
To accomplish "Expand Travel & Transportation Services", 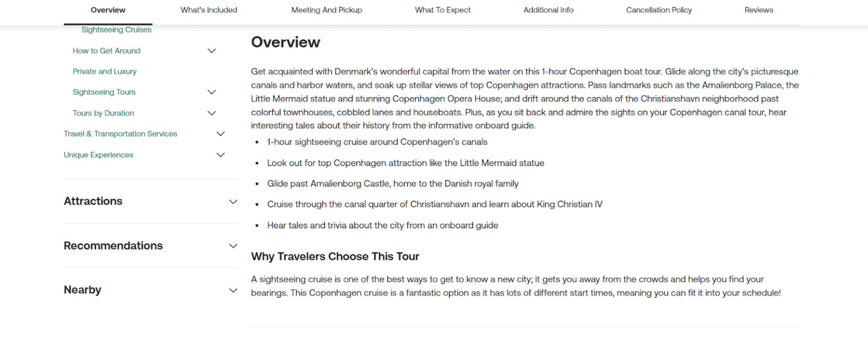I will (x=220, y=133).
